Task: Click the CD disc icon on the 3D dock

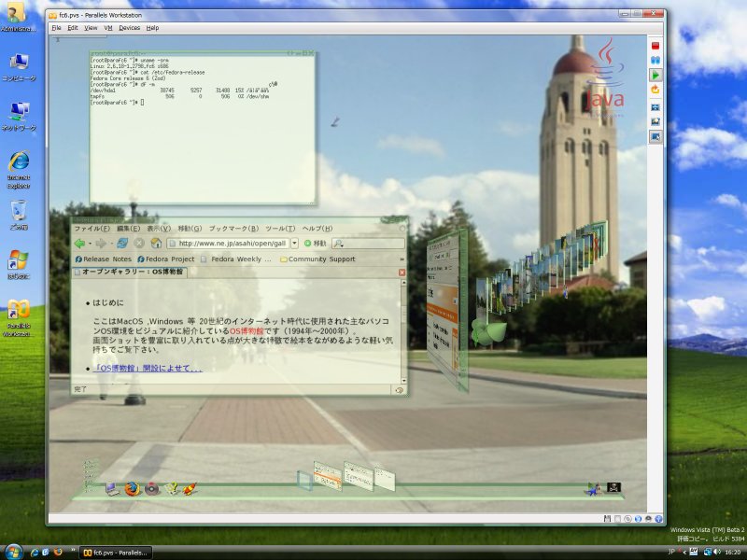Action: pyautogui.click(x=152, y=489)
